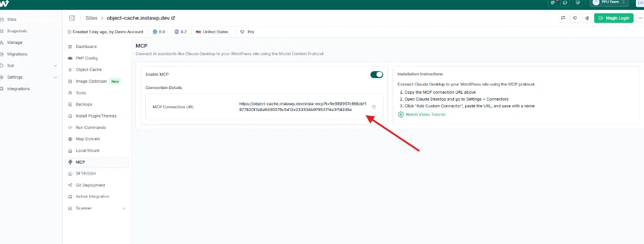Click the flag icon beside Magic Login
The height and width of the screenshot is (244, 644).
563,18
